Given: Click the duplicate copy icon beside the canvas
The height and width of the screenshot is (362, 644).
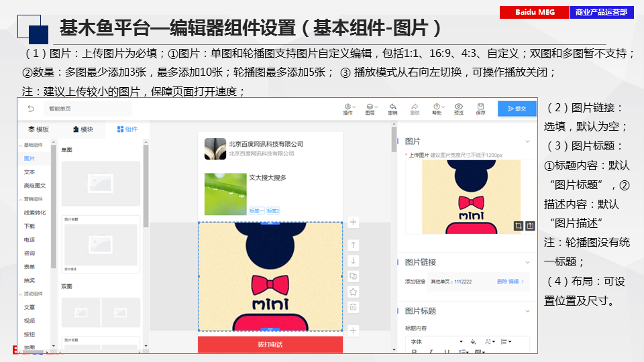Looking at the screenshot, I should [x=353, y=276].
